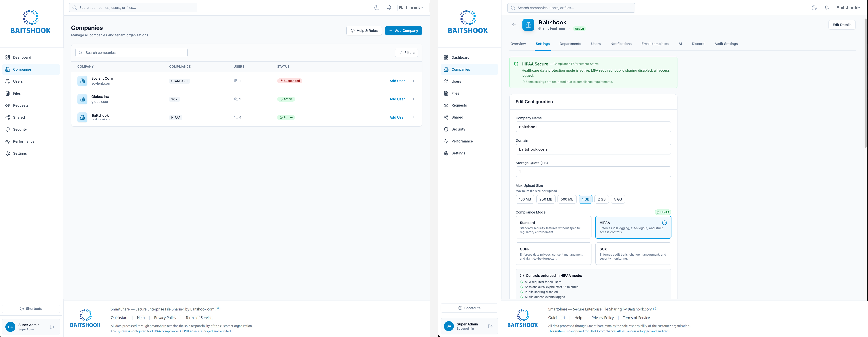Click back arrow beside Baitshook title

coord(513,25)
